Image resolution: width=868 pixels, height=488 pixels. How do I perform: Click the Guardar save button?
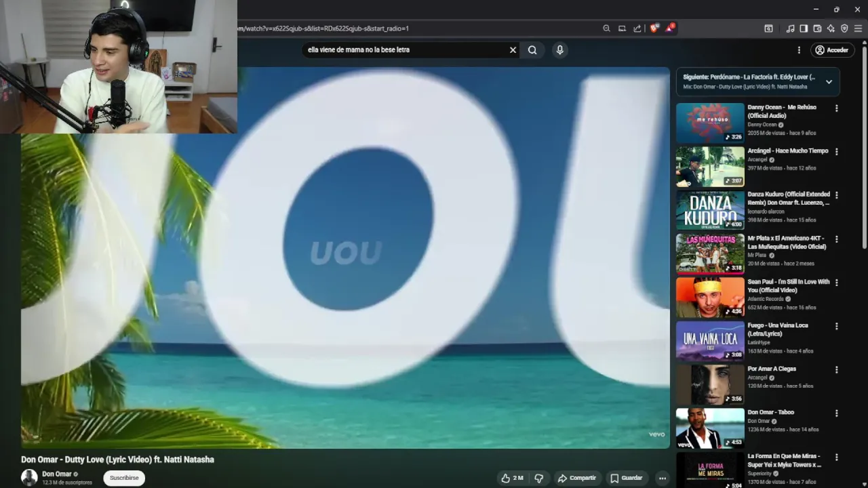click(626, 478)
